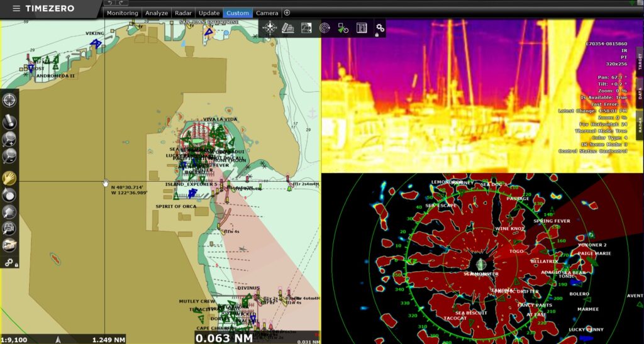Image resolution: width=644 pixels, height=344 pixels.
Task: Select LUCKY PENNY target on radar
Action: pos(586,330)
